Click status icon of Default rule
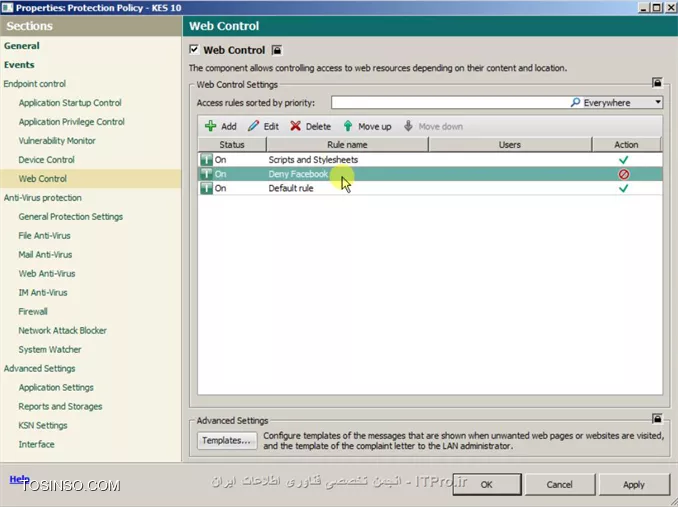Image resolution: width=678 pixels, height=507 pixels. (x=206, y=188)
